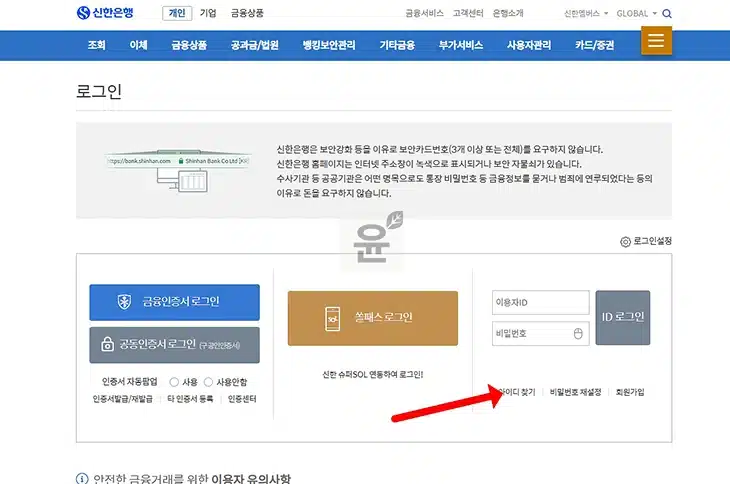Open the 이체 menu

[138, 45]
